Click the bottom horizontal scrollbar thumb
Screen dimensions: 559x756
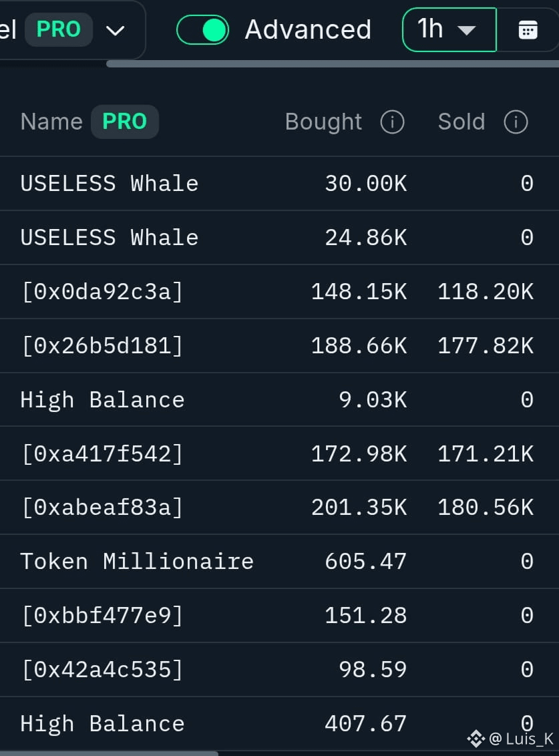coord(109,753)
